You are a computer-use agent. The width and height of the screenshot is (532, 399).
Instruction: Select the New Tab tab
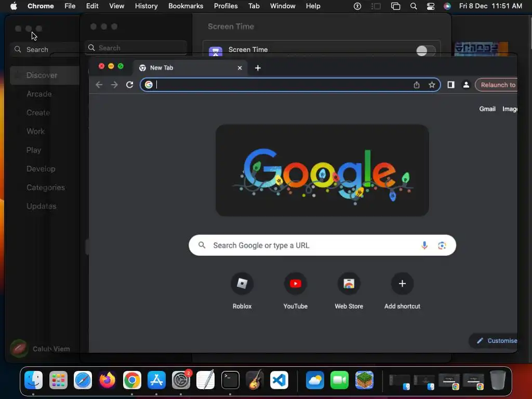click(x=191, y=68)
